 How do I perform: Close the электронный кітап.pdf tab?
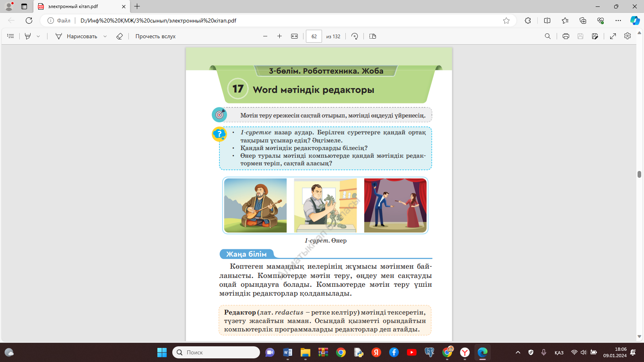pyautogui.click(x=124, y=6)
